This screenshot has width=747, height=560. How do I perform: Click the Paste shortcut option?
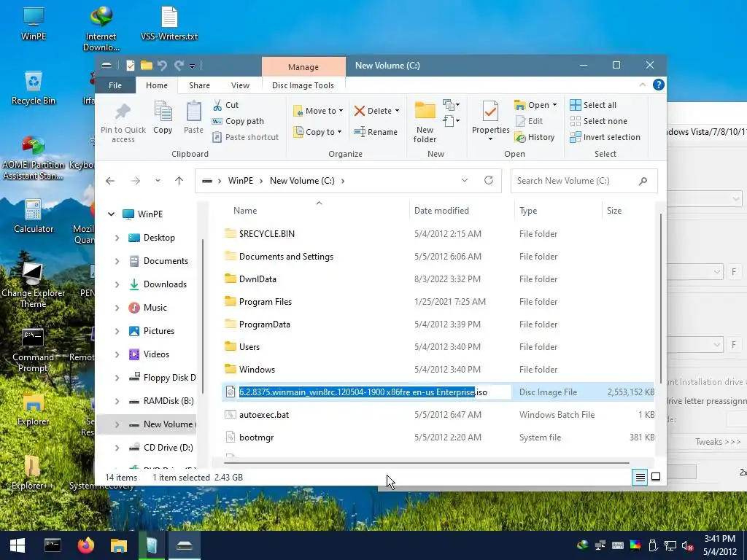245,137
